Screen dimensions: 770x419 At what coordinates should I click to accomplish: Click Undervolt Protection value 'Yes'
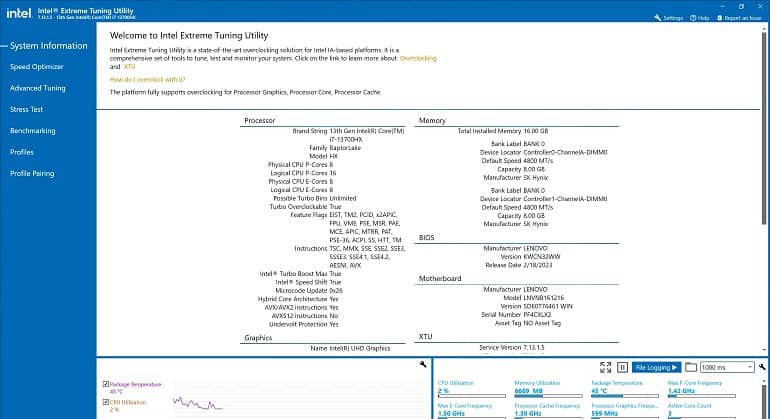[334, 324]
